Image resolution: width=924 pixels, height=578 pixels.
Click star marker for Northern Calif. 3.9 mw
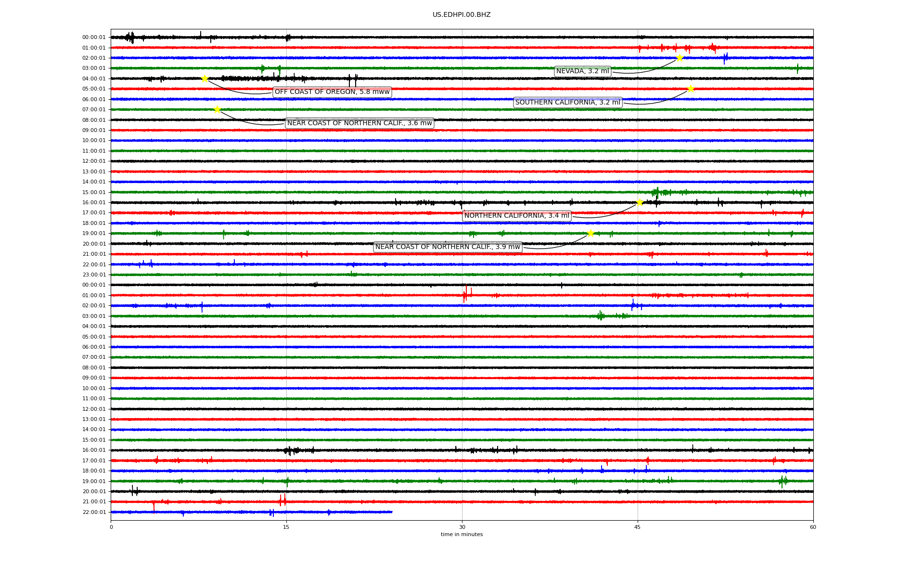(x=590, y=233)
